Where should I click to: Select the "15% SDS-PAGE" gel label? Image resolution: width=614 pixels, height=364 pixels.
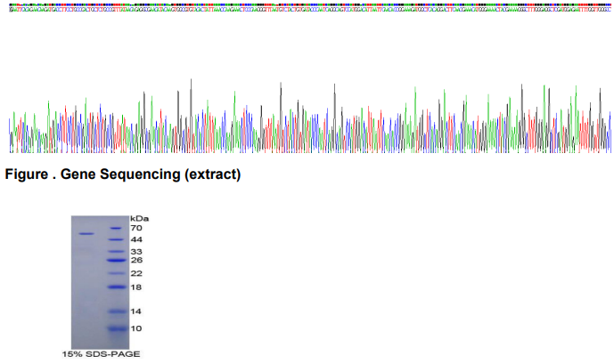pos(101,354)
